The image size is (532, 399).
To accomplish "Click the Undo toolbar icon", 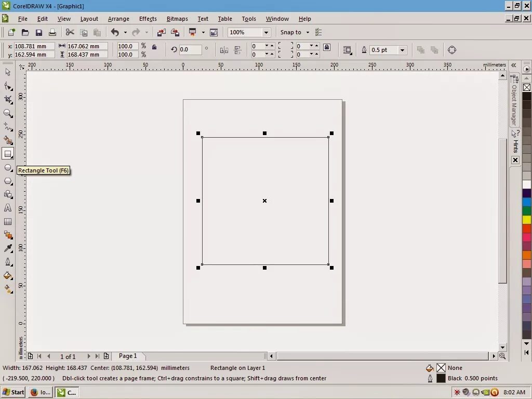I will click(115, 32).
